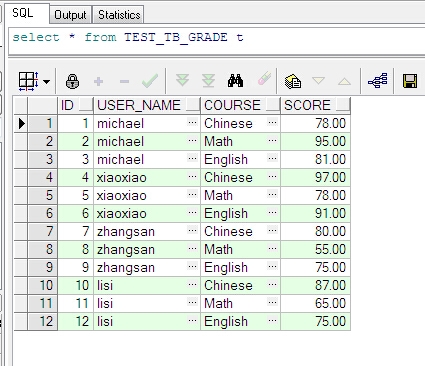Click the eraser clear record icon
425x366 pixels.
pos(264,79)
